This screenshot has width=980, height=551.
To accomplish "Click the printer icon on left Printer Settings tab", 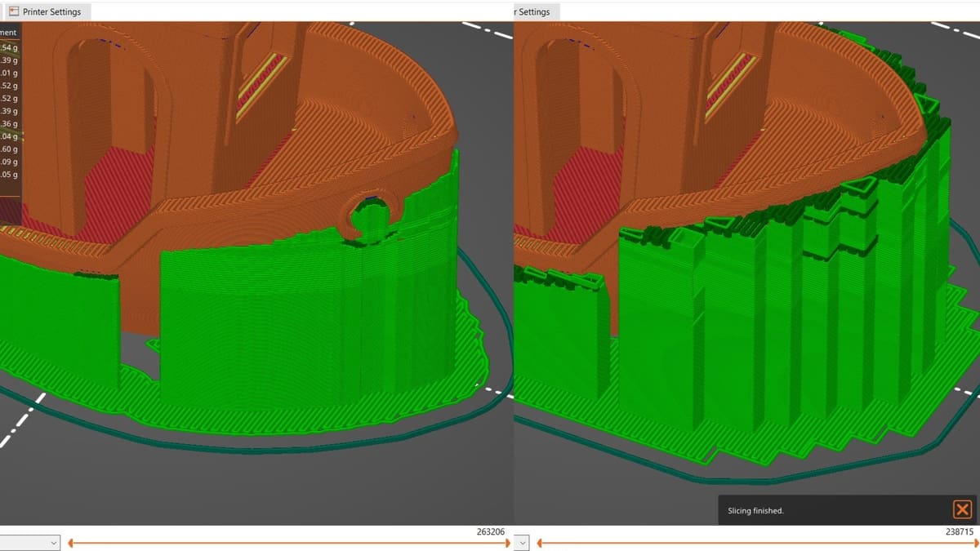I will pyautogui.click(x=14, y=11).
